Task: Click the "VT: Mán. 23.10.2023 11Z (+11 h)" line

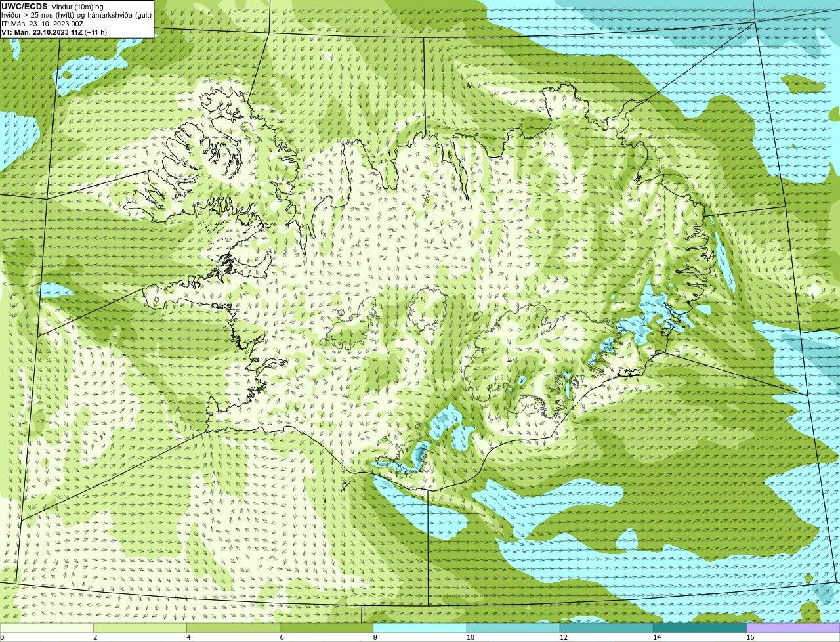Action: [x=54, y=32]
